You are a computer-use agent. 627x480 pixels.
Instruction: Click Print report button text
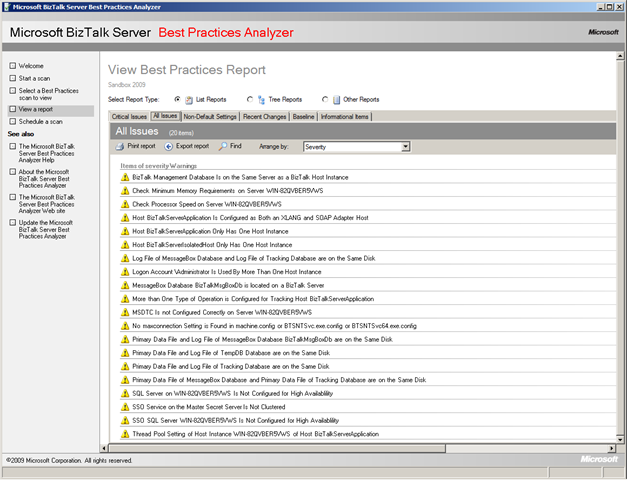click(x=141, y=146)
